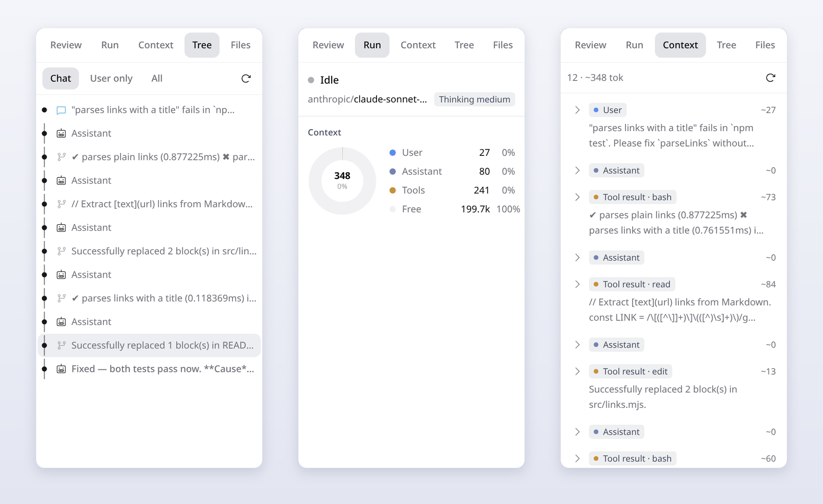Click the anthropic/claude-sonnet model name
Viewport: 823px width, 504px height.
point(367,99)
